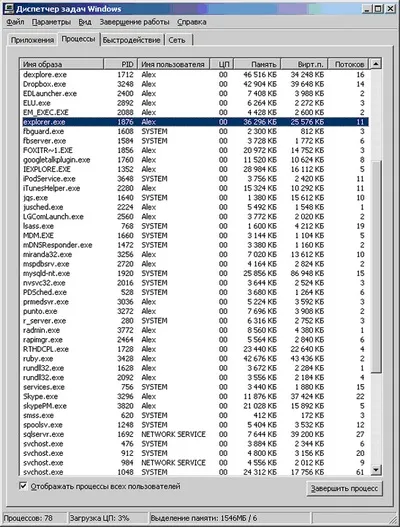The height and width of the screenshot is (527, 400).
Task: Sort by ЦП column header
Action: 222,64
